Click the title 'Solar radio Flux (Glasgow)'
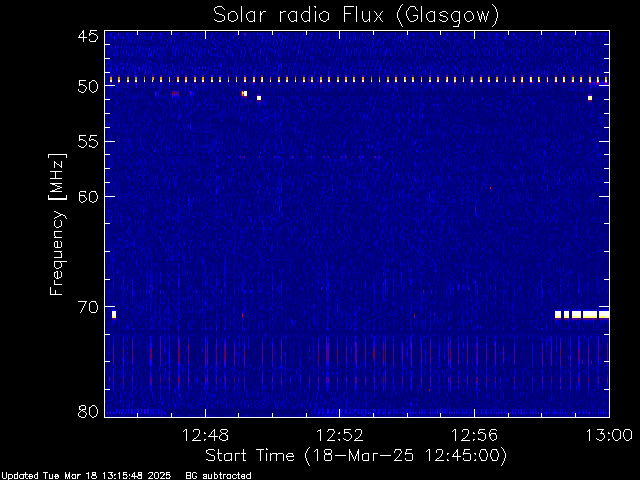Image resolution: width=640 pixels, height=480 pixels. [x=356, y=16]
